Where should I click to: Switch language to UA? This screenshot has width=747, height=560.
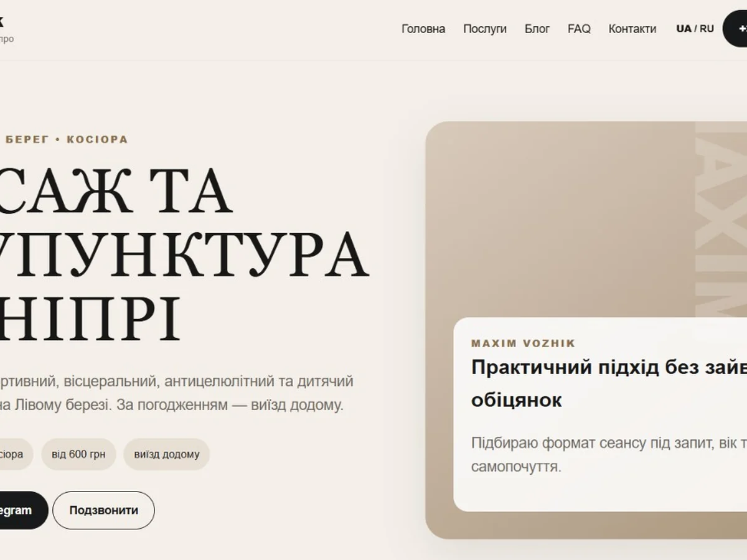[684, 29]
